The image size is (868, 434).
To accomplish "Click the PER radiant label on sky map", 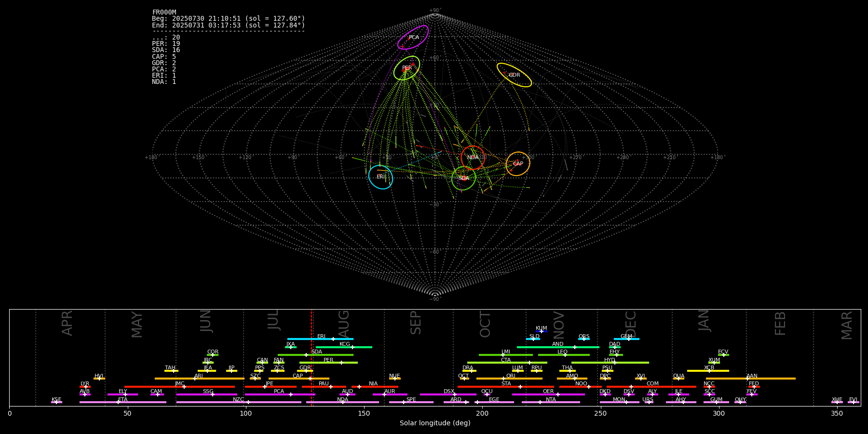I will point(407,68).
